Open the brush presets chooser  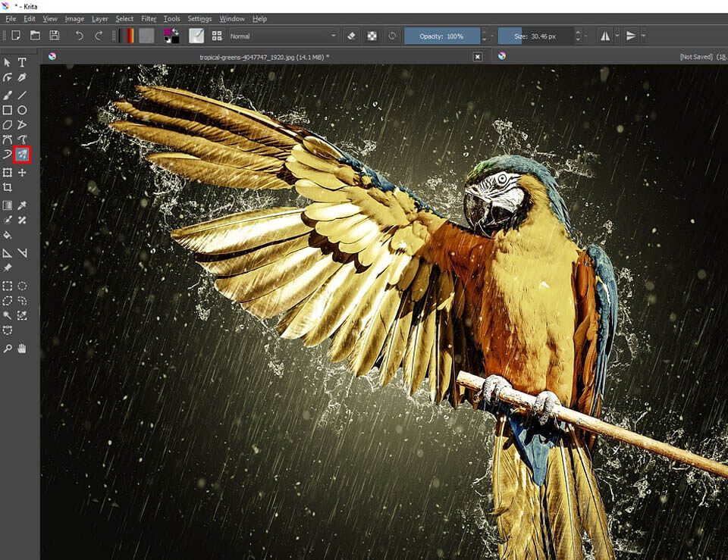tap(217, 35)
